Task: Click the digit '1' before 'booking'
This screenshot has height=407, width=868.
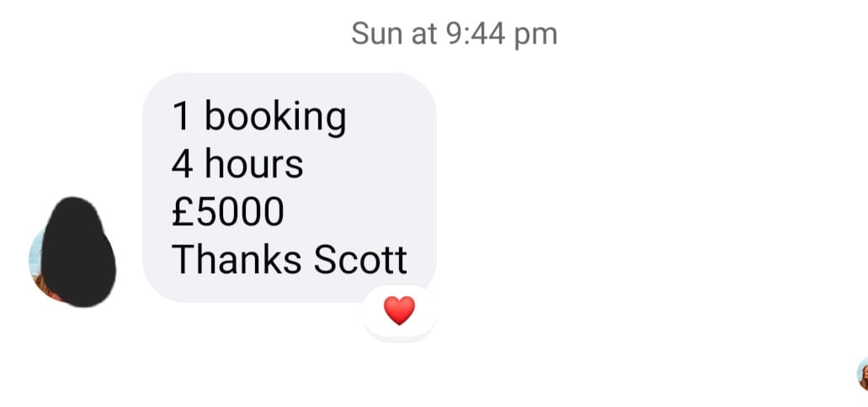Action: pos(181,116)
